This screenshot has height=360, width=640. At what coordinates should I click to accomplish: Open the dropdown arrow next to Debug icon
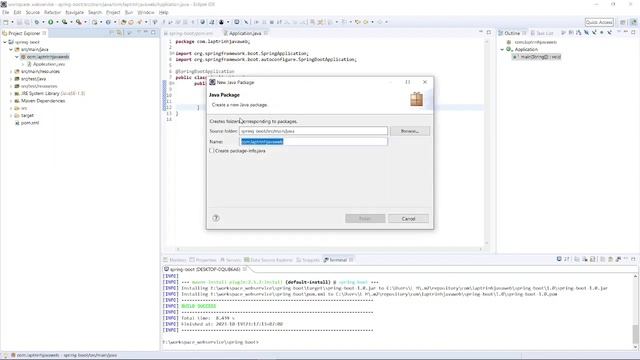click(43, 22)
